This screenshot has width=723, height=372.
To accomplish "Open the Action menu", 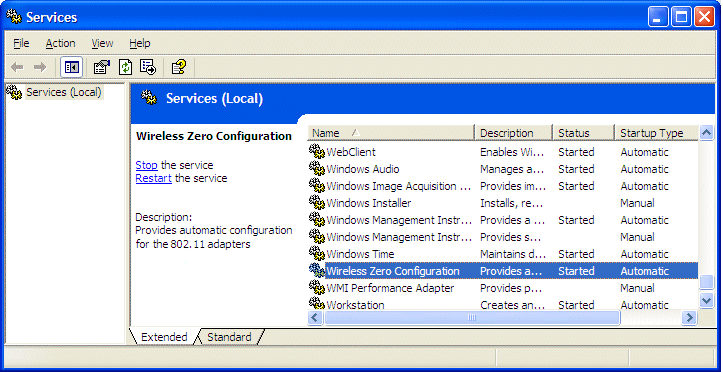I will (60, 43).
